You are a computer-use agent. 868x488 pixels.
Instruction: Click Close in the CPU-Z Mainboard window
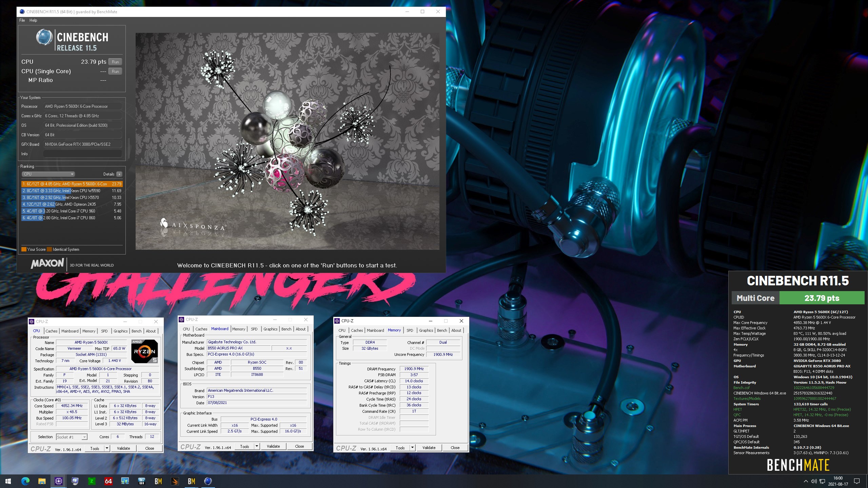point(299,446)
